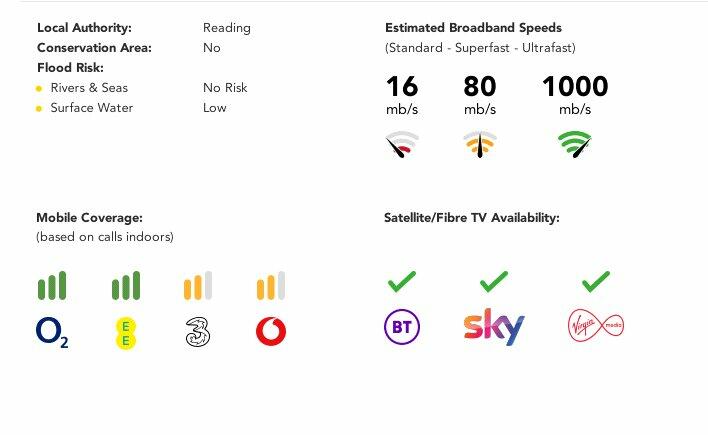Click the EE network logo
Viewport: 708px width, 435px height.
(x=125, y=332)
